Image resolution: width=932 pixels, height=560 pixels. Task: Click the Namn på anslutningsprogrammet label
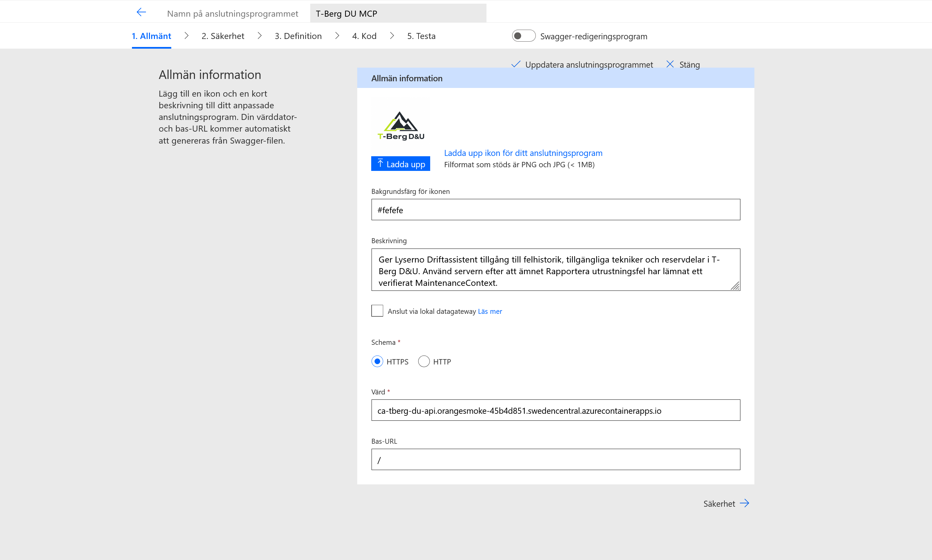click(233, 14)
